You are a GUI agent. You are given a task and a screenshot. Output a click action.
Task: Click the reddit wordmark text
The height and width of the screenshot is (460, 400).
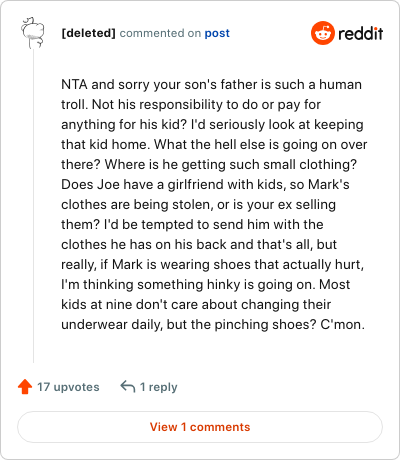click(360, 33)
